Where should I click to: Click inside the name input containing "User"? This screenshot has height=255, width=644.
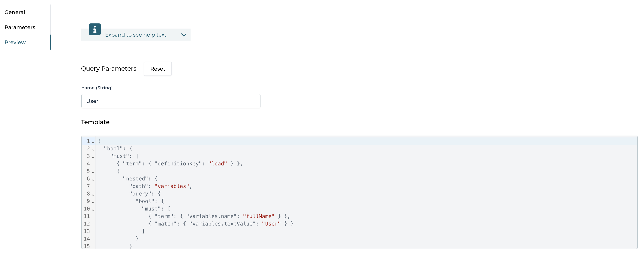pyautogui.click(x=171, y=101)
